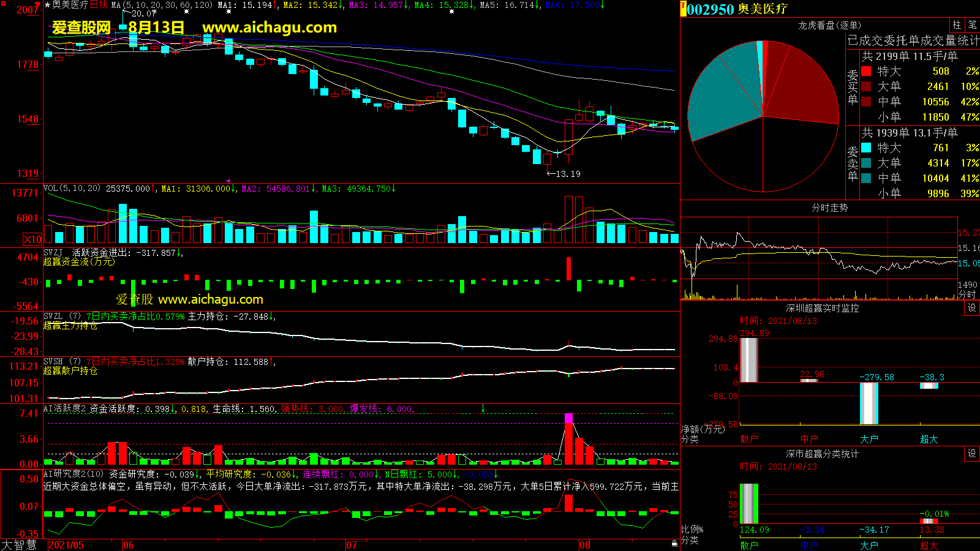This screenshot has height=551, width=980.
Task: Click the 日线 period selector label
Action: tap(99, 5)
